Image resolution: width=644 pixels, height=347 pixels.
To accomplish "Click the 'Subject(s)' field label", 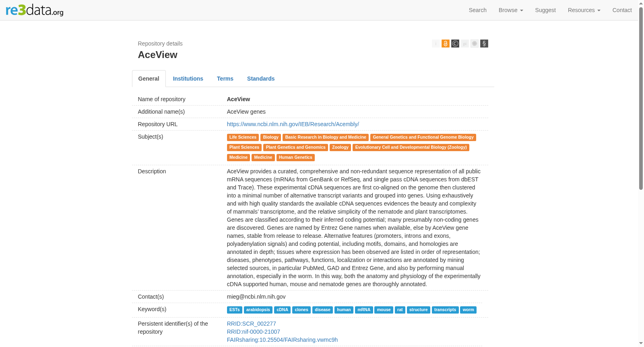I will 151,137.
